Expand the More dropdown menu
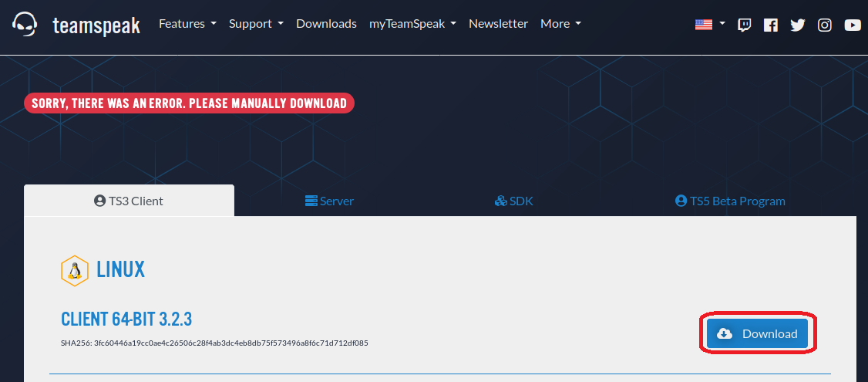 [x=560, y=24]
